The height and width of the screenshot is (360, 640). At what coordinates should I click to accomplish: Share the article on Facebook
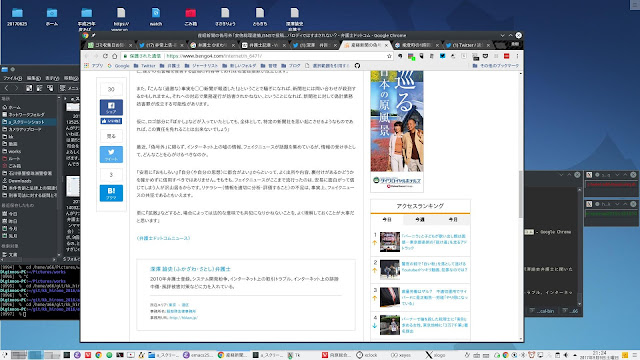[111, 107]
